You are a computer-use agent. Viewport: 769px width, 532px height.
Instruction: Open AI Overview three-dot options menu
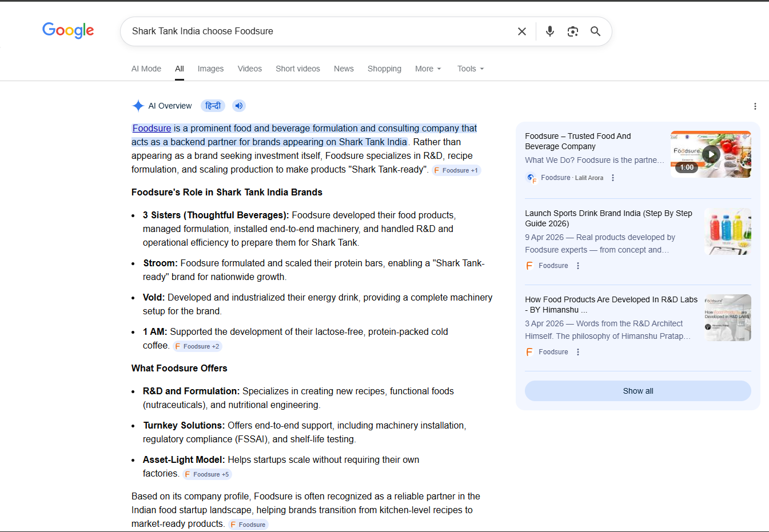(x=755, y=106)
